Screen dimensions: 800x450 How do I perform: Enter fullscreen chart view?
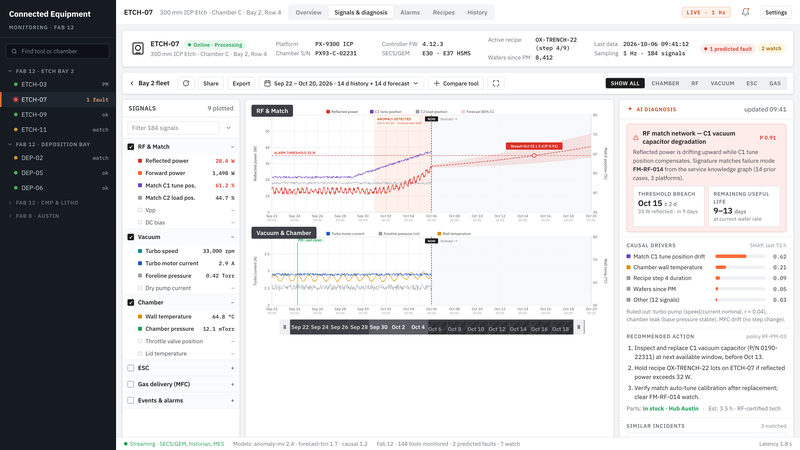pyautogui.click(x=495, y=83)
